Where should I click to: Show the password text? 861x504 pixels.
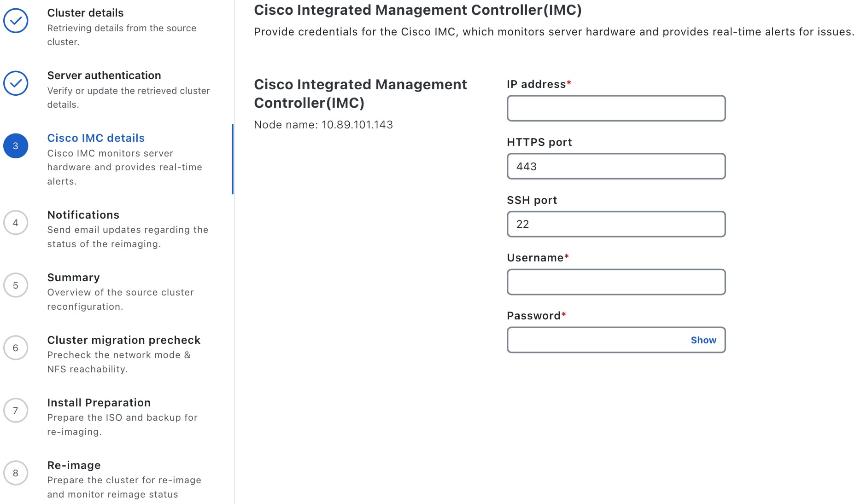pos(703,340)
